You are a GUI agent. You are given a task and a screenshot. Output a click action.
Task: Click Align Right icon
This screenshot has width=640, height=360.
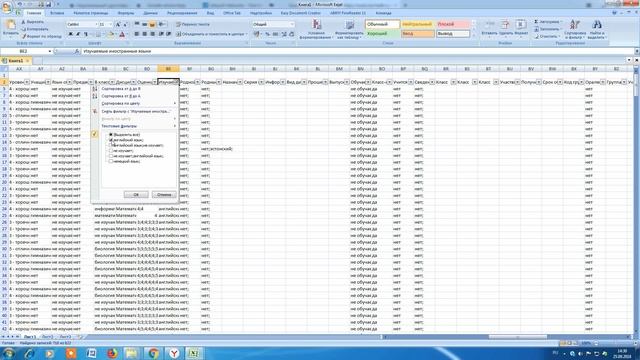[x=152, y=34]
